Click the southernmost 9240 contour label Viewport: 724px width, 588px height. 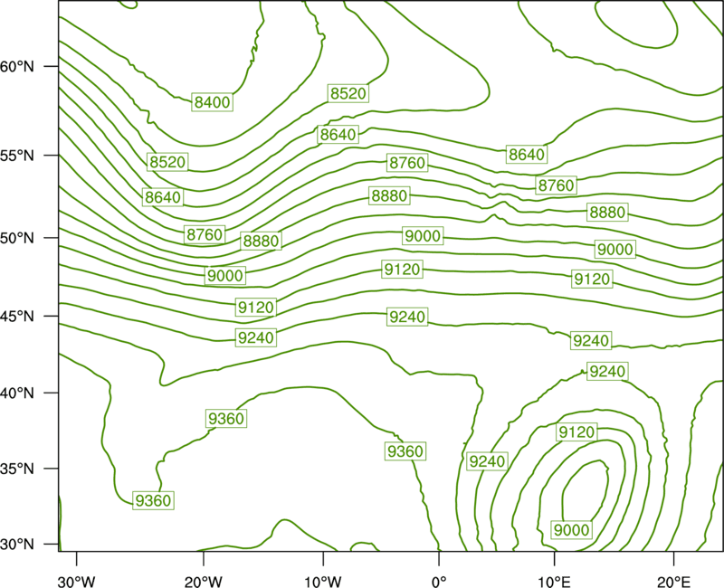[487, 461]
